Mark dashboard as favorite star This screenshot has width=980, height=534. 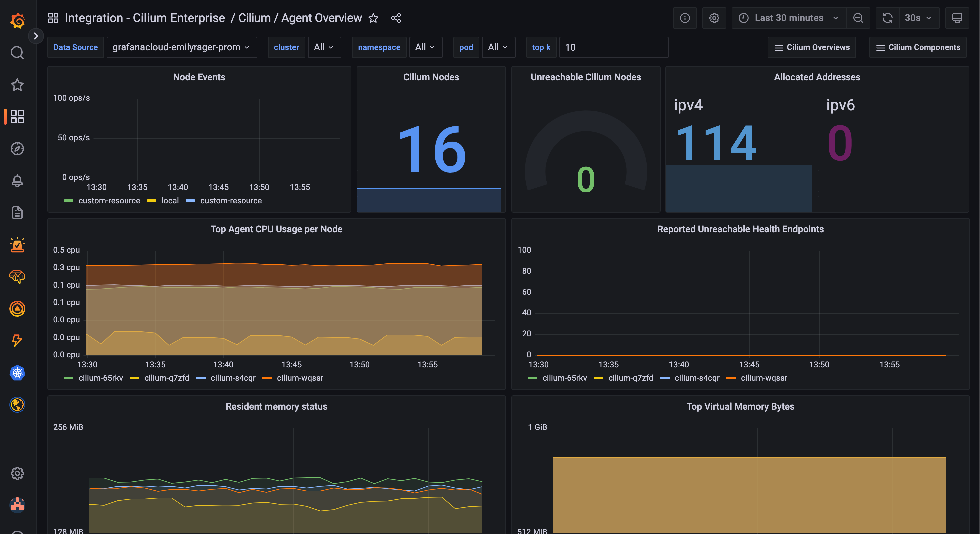tap(373, 18)
